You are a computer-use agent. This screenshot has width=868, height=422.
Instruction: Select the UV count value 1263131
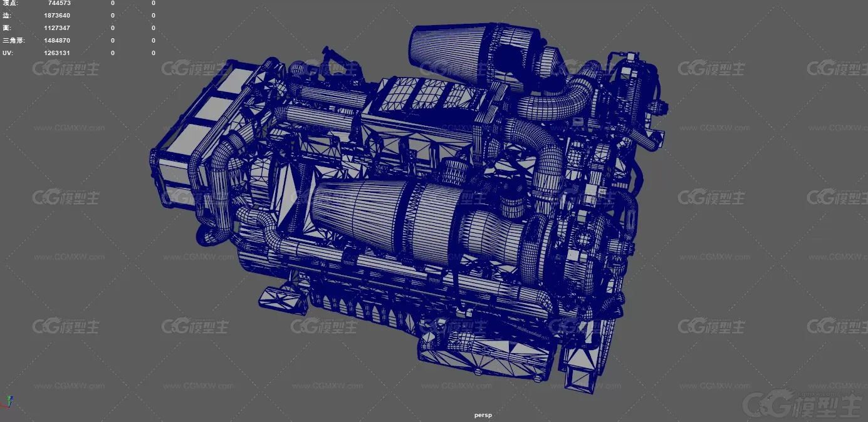pyautogui.click(x=57, y=53)
